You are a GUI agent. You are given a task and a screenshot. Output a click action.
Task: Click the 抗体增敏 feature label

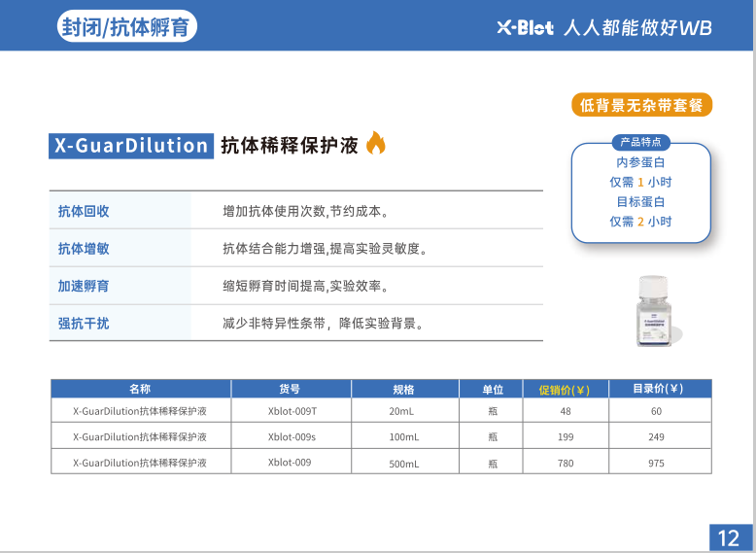84,248
